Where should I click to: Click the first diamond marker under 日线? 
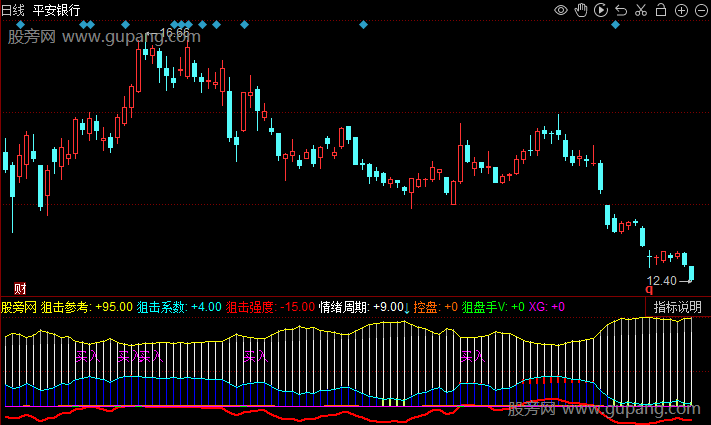tap(20, 24)
